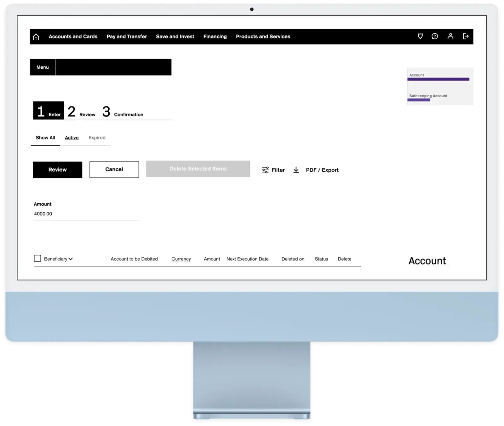This screenshot has height=426, width=504.
Task: Switch to the Expired tab
Action: point(97,138)
